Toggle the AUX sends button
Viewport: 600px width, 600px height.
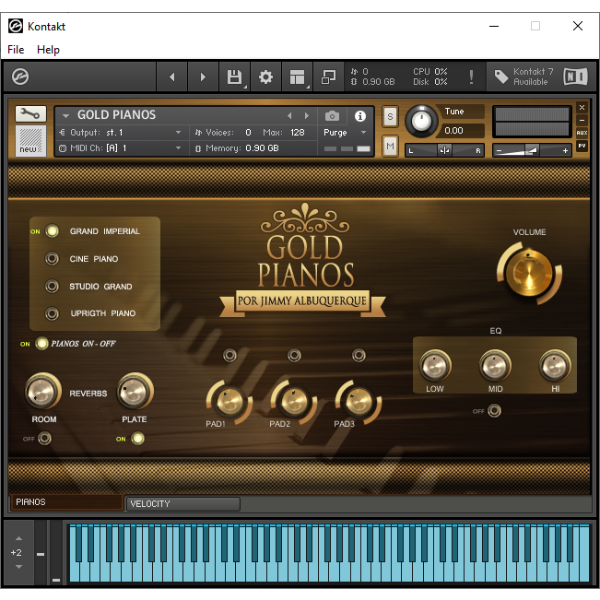coord(582,133)
